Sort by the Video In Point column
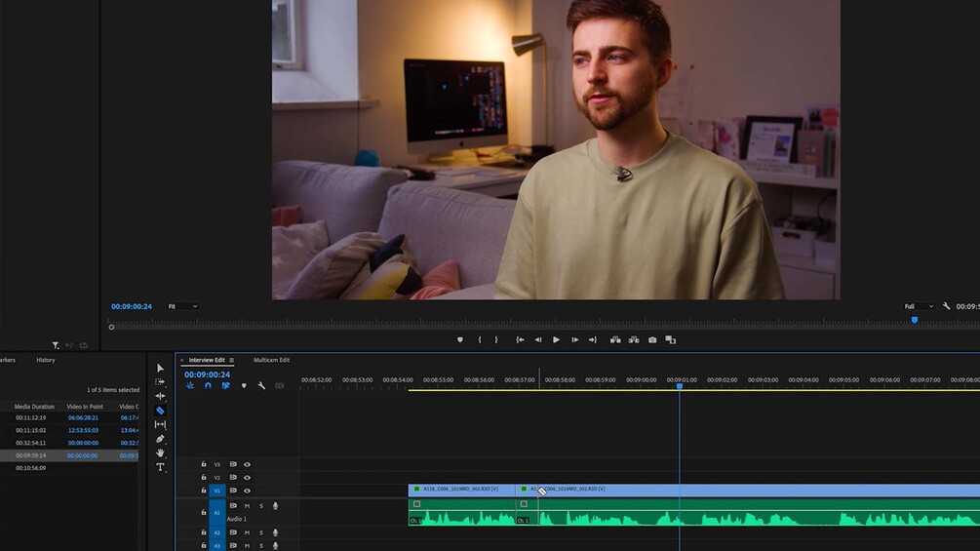 click(x=85, y=407)
